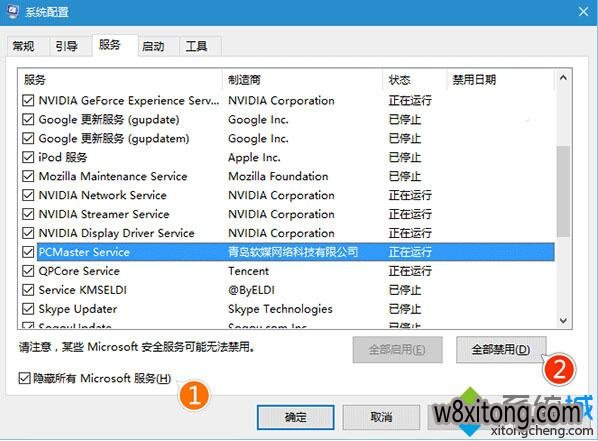Select the PCMaster Service row name

(84, 252)
